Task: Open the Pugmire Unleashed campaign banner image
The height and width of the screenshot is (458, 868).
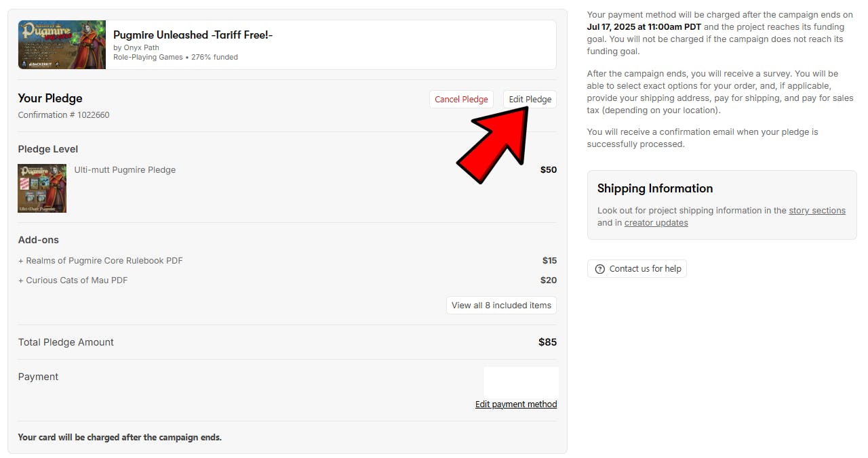Action: click(x=62, y=45)
